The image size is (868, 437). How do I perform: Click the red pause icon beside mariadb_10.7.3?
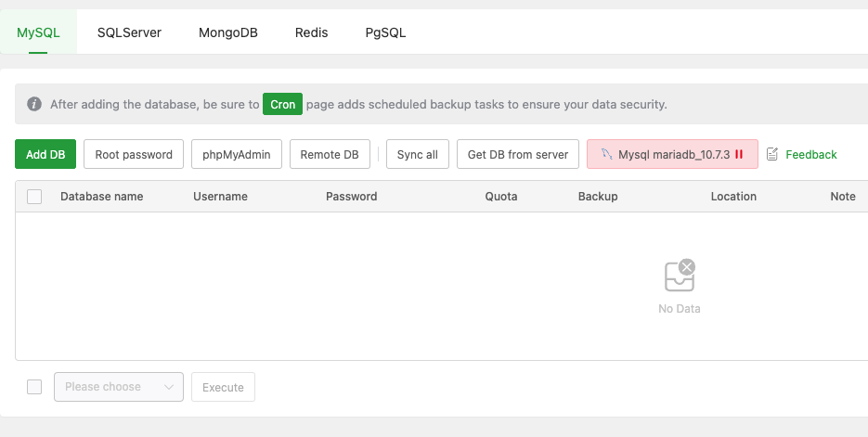pos(739,154)
